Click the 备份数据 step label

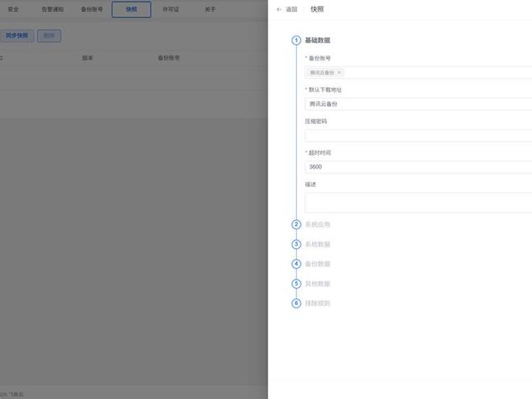click(318, 263)
